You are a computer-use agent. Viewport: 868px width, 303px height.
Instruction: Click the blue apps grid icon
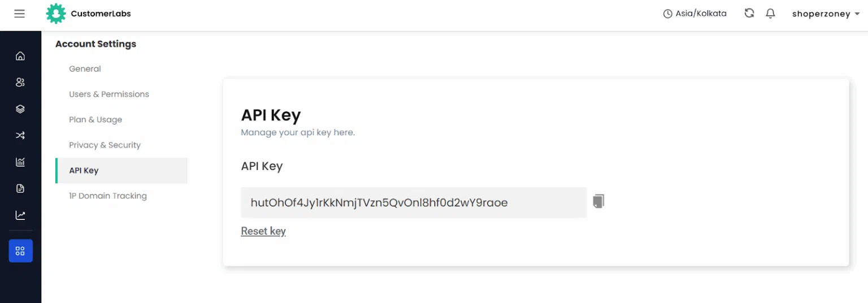[x=20, y=251]
